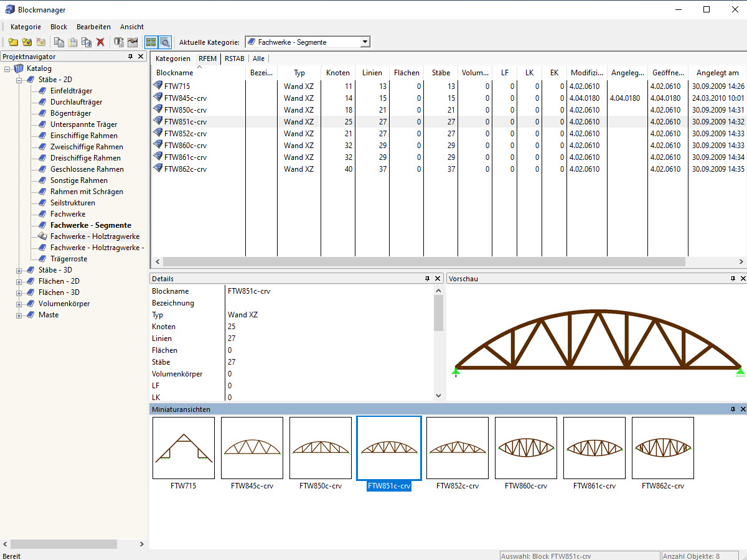Click the copy icon in toolbar
The width and height of the screenshot is (747, 560).
59,42
